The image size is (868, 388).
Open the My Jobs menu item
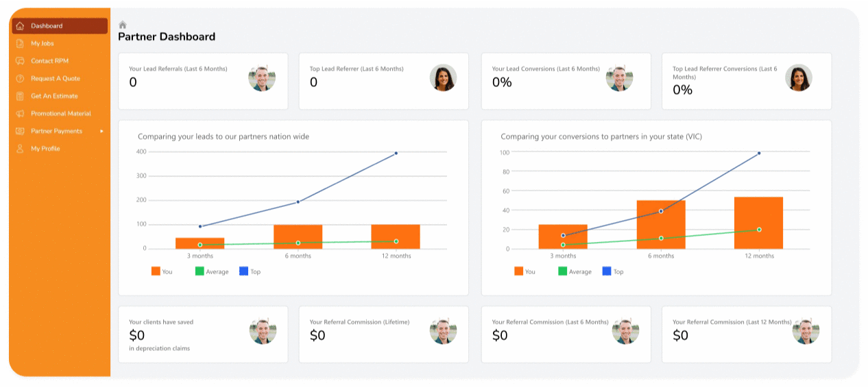[x=42, y=44]
